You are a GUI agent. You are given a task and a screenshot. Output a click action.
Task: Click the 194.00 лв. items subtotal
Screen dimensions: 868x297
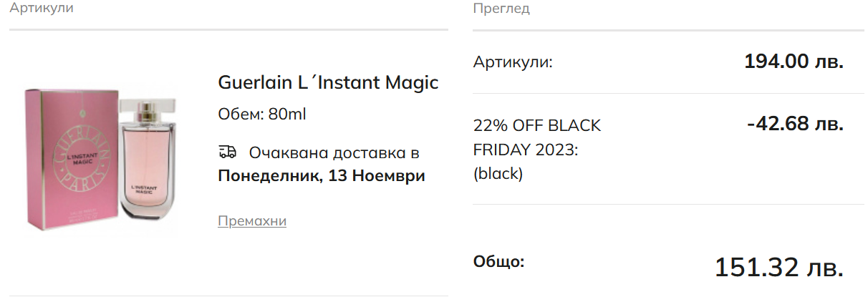(x=794, y=62)
